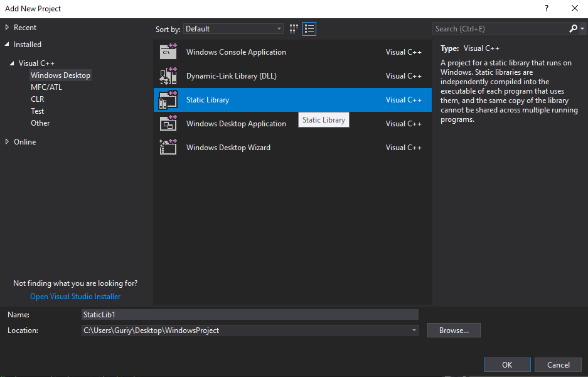The width and height of the screenshot is (588, 377).
Task: Click the Windows Desktop Application template icon
Action: (168, 124)
